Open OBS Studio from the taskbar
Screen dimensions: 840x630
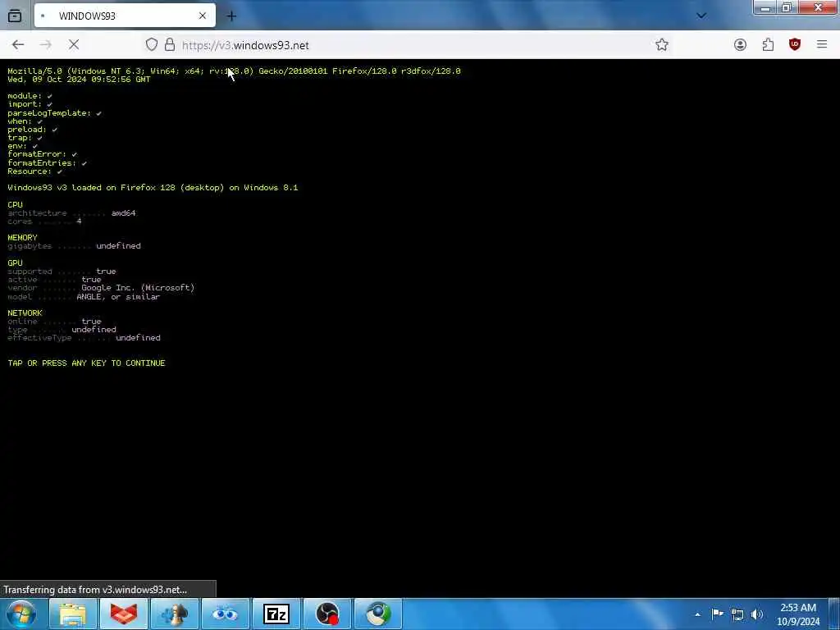(327, 614)
